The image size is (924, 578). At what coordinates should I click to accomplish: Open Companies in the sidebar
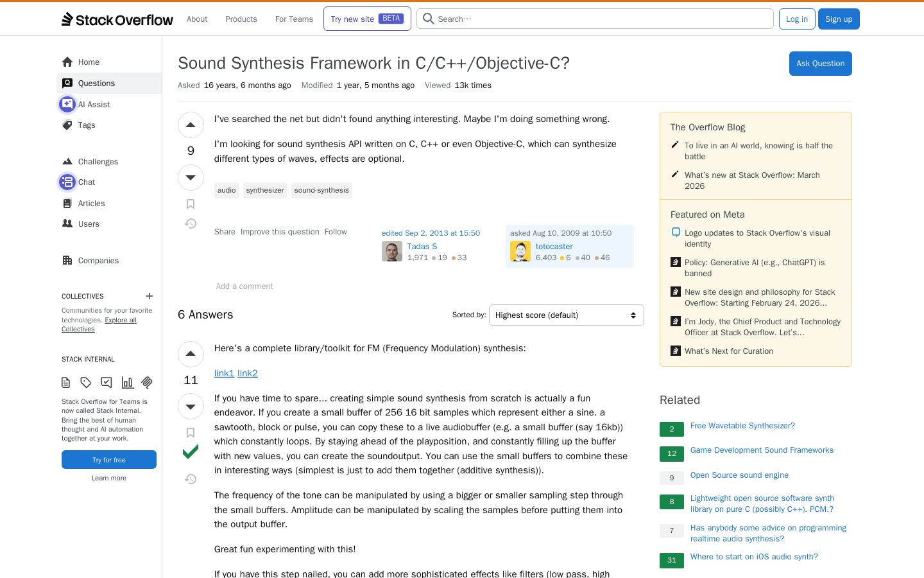(109, 261)
